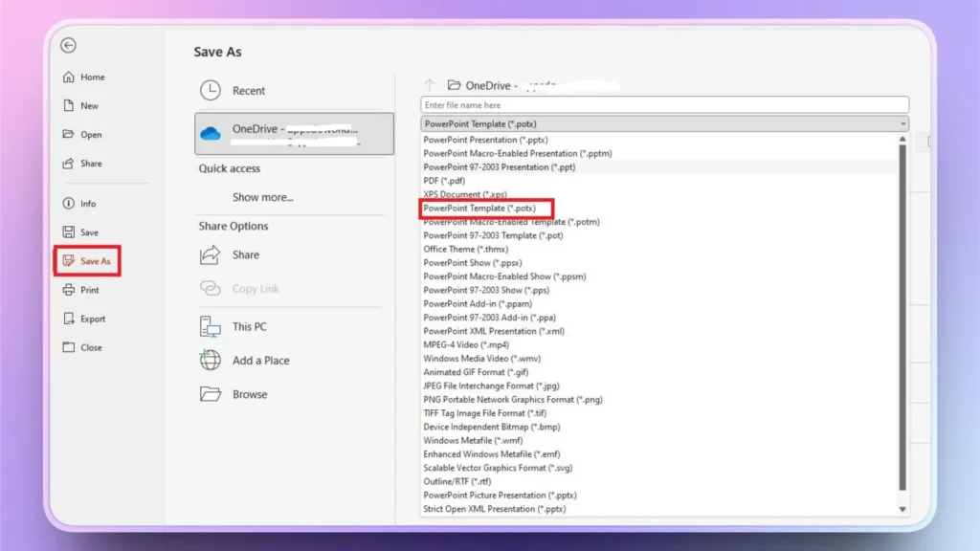The height and width of the screenshot is (551, 980).
Task: Click the Save disk icon in sidebar
Action: (x=67, y=231)
